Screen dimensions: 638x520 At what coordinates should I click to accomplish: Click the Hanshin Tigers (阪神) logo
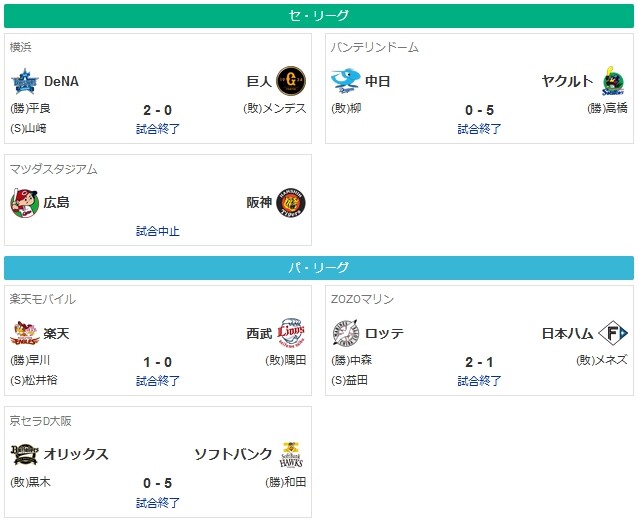[x=291, y=203]
